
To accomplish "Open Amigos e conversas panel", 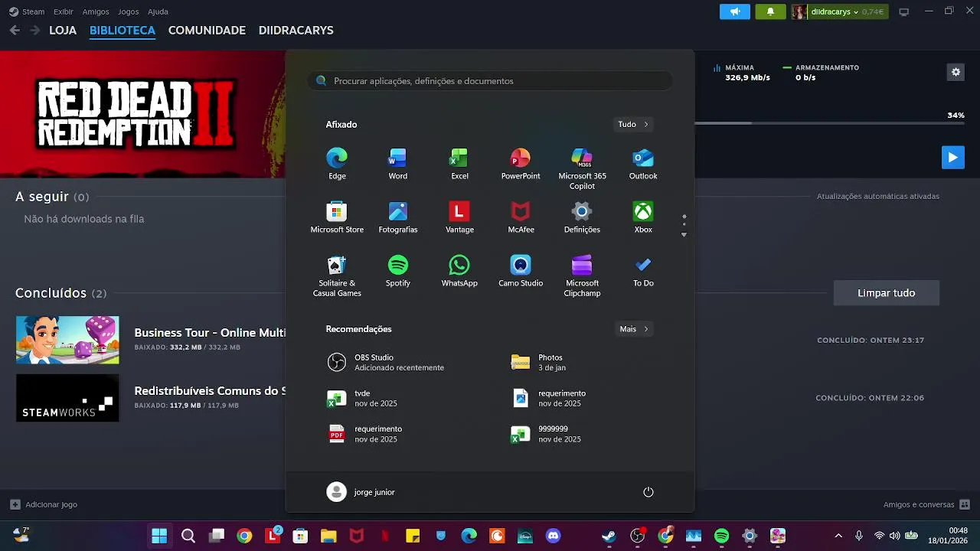I will [x=926, y=504].
